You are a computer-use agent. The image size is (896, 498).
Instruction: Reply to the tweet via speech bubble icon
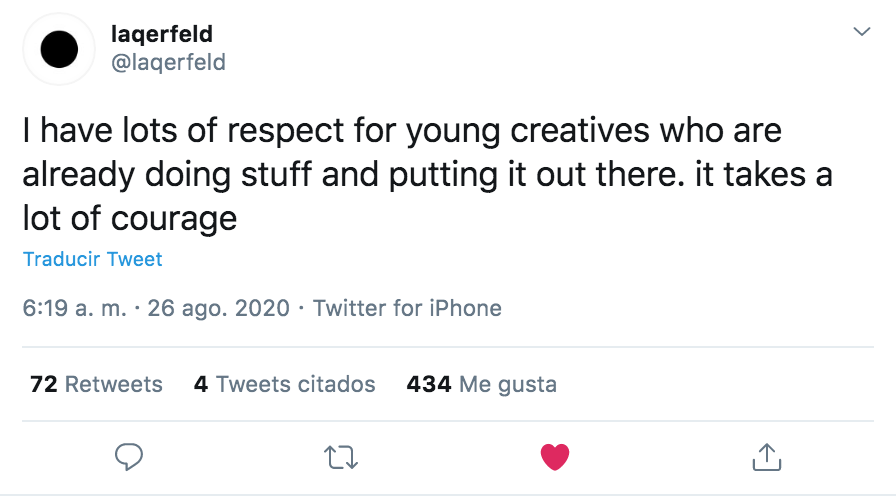[129, 457]
